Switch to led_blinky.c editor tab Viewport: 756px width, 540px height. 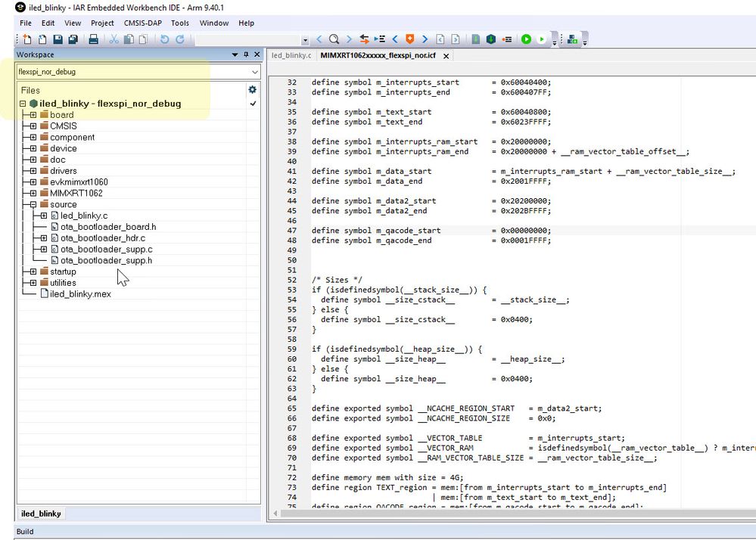tap(291, 55)
